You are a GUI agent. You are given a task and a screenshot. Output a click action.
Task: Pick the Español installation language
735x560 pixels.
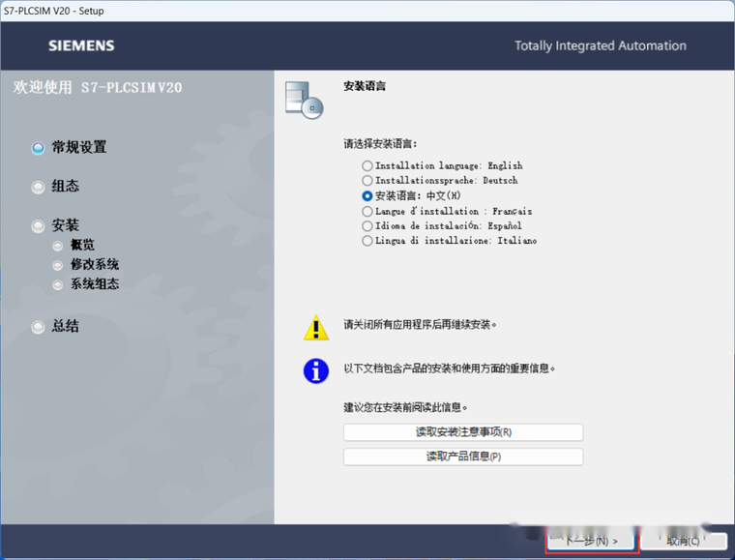tap(367, 225)
